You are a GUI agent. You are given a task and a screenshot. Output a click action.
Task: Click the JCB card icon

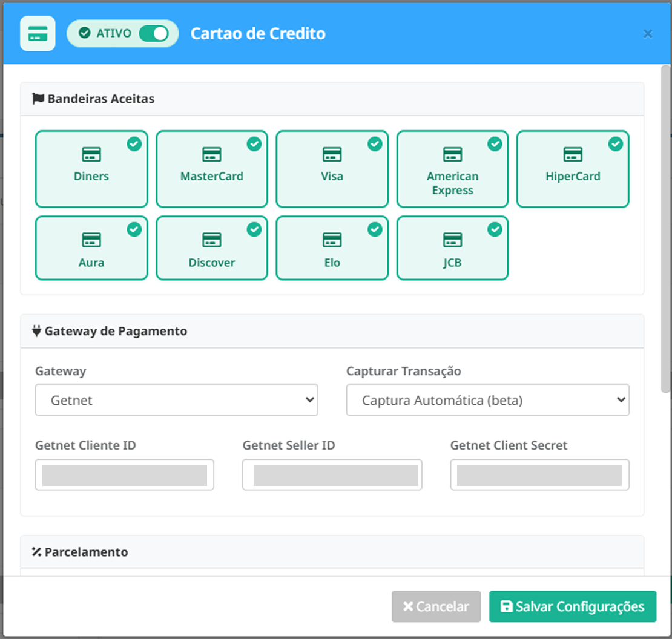pos(453,240)
